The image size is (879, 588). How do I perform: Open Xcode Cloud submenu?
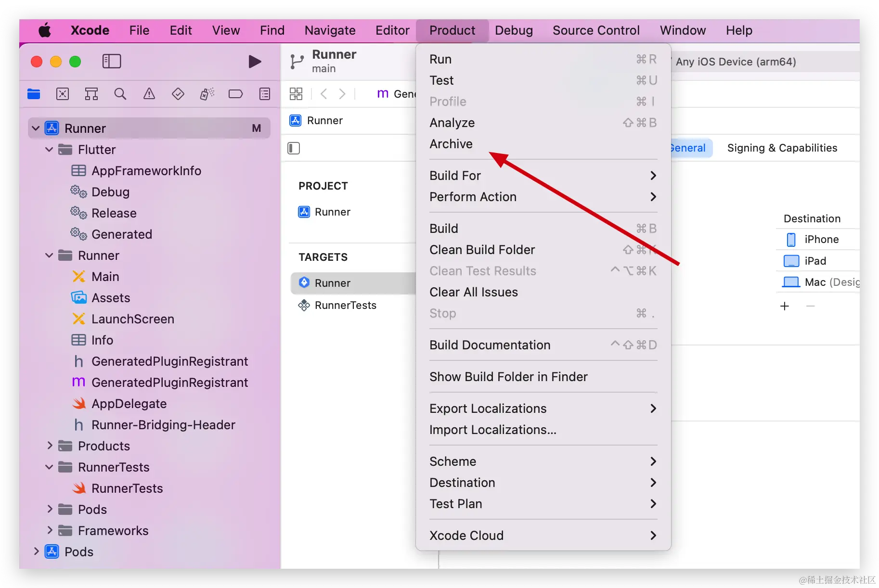pyautogui.click(x=543, y=536)
